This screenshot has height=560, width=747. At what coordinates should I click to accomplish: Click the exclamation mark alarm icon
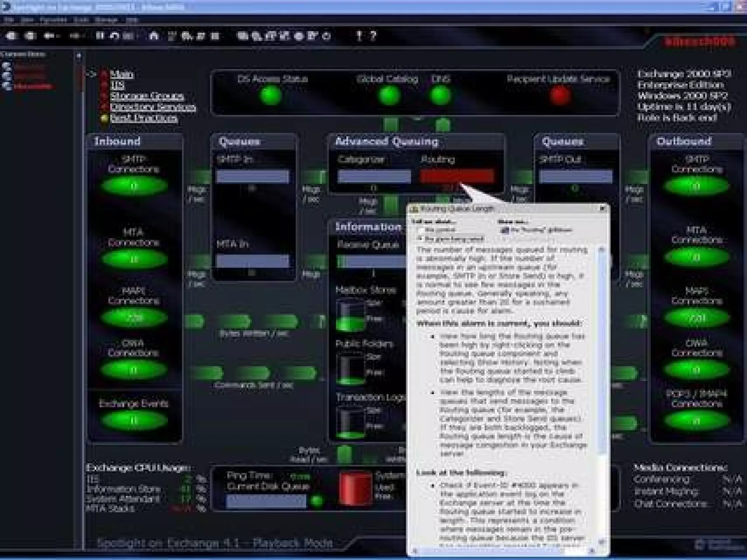tap(359, 36)
